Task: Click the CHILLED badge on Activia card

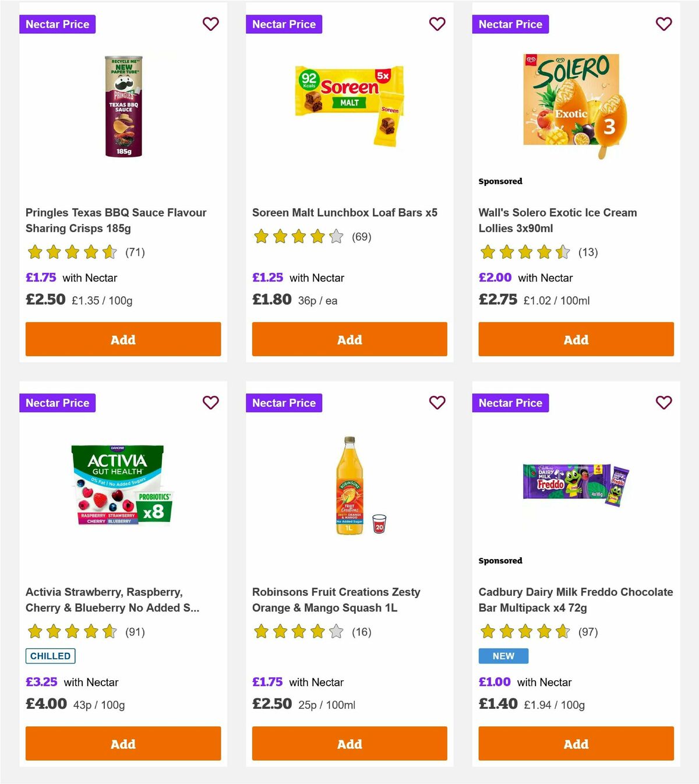Action: point(50,656)
